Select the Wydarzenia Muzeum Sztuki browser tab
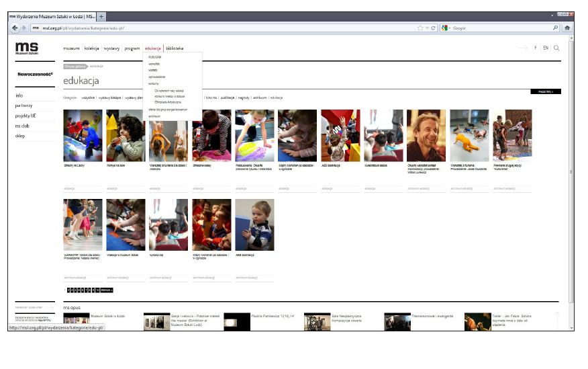The image size is (588, 369). click(52, 17)
